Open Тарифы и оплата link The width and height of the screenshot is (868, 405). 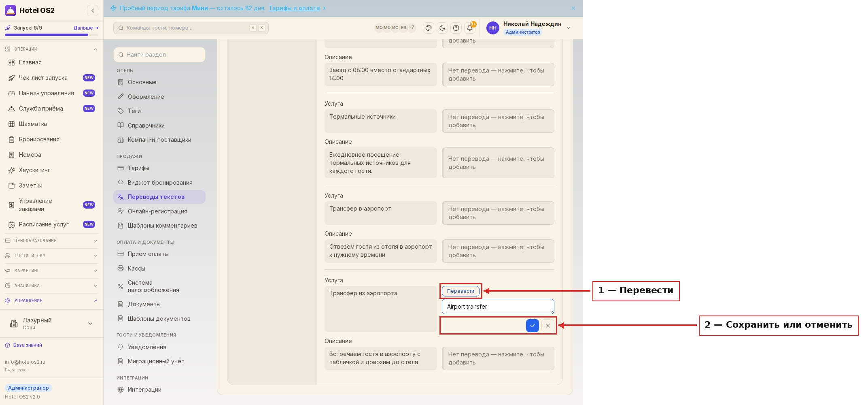coord(294,8)
